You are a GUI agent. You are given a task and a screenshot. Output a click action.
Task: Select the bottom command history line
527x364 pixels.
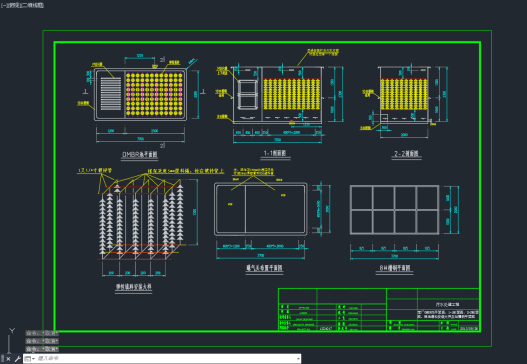point(42,349)
